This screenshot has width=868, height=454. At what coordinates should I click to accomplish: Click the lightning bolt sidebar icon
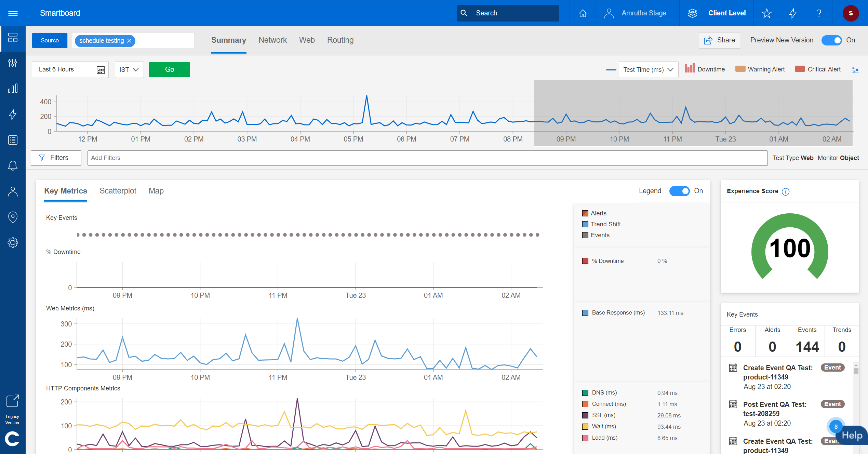[13, 115]
